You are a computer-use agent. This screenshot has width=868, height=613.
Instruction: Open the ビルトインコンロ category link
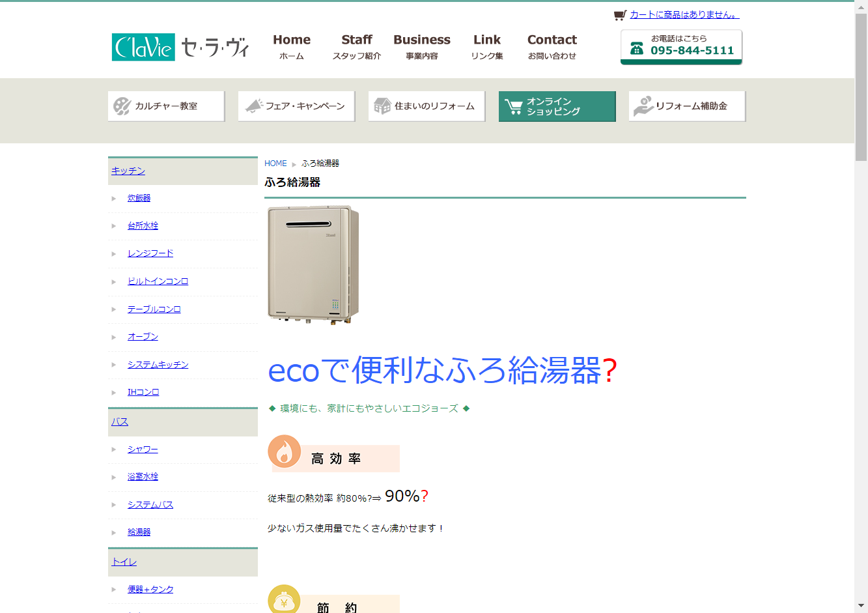point(158,281)
